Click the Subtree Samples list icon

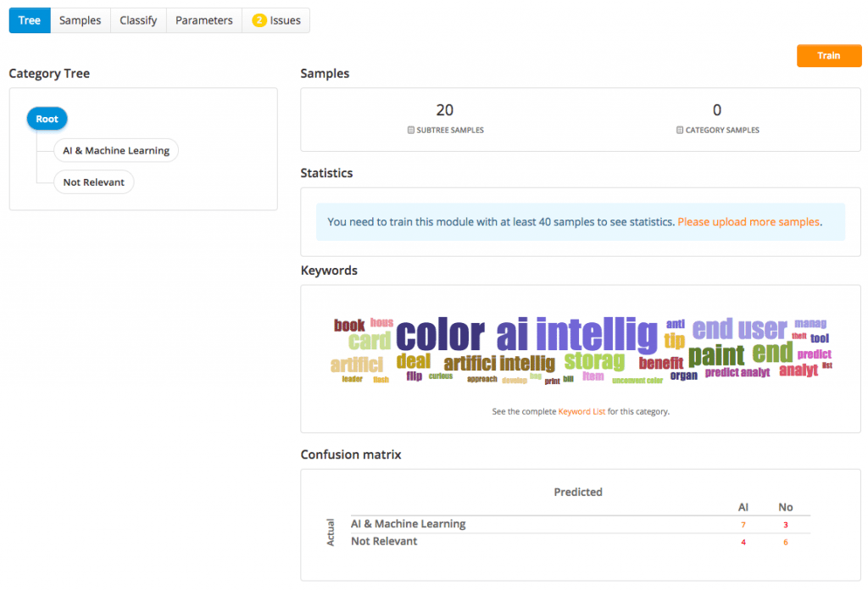[x=410, y=131]
